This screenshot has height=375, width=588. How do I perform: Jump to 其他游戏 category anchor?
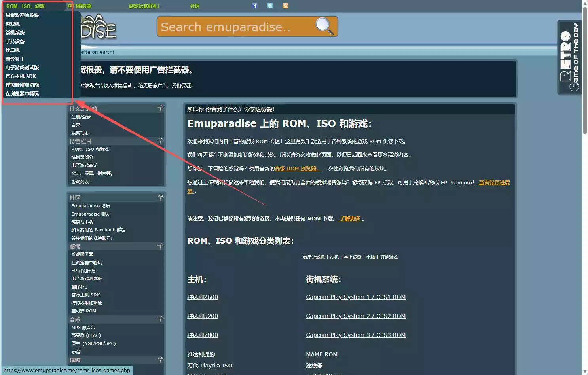389,257
